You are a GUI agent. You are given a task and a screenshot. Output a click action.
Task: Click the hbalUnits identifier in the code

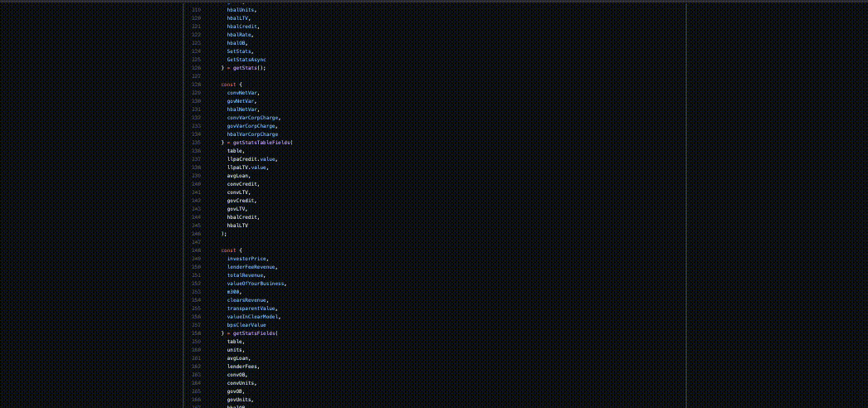coord(241,9)
